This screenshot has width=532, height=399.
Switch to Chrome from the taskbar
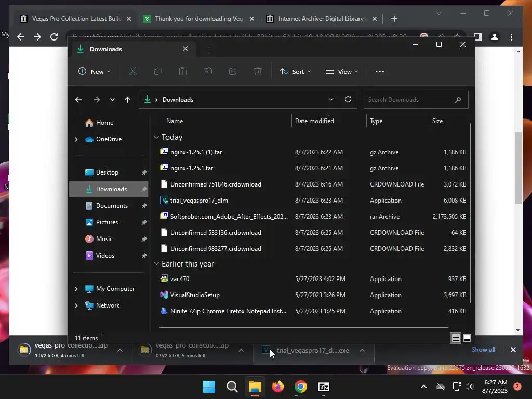(x=301, y=387)
